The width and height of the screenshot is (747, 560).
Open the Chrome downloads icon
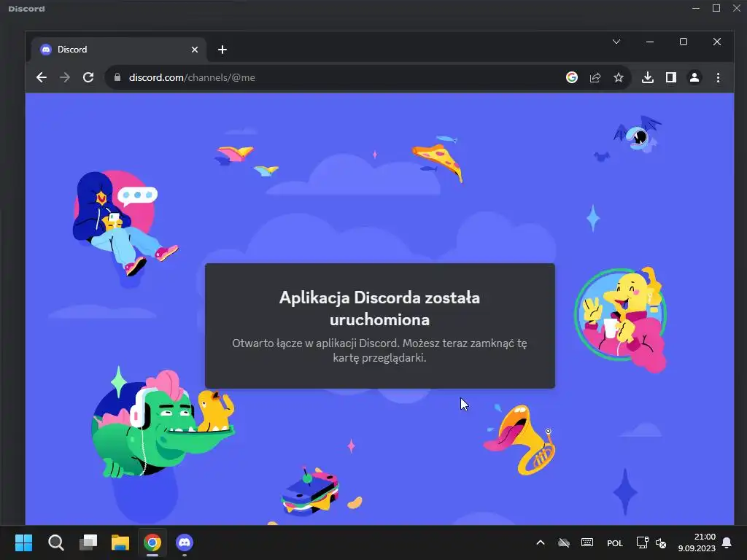pyautogui.click(x=648, y=77)
